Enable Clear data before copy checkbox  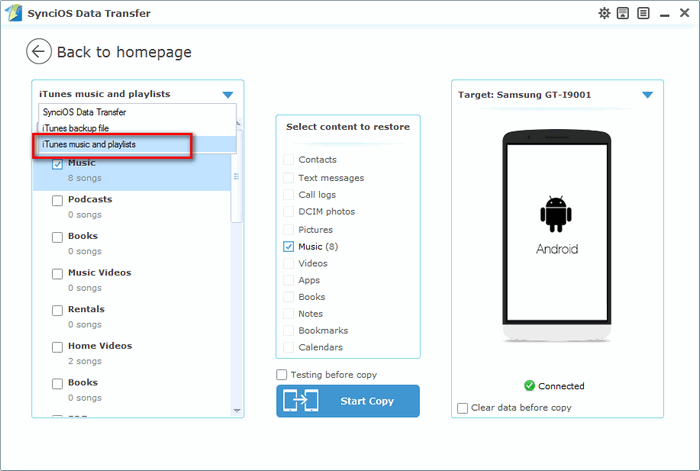click(462, 408)
